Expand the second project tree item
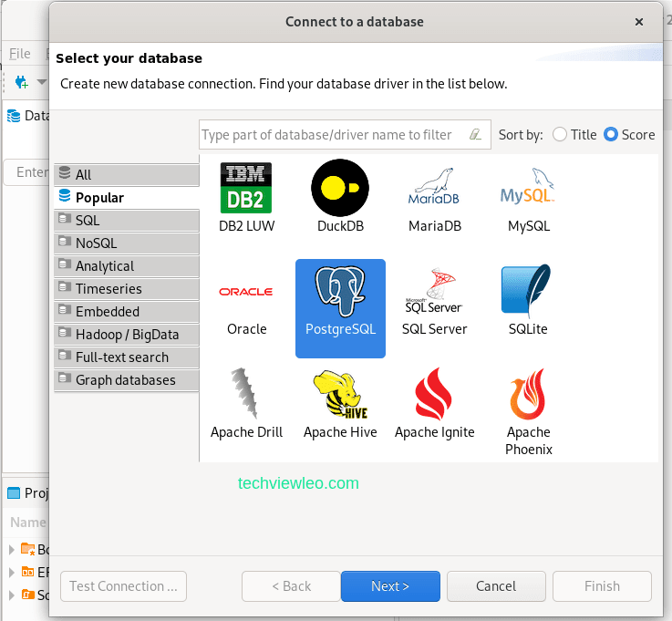672x621 pixels. [x=12, y=572]
